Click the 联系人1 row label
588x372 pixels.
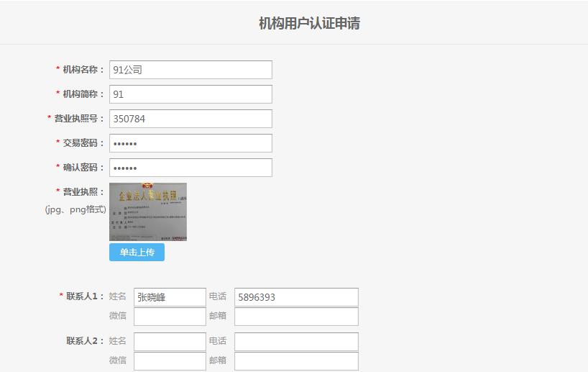point(85,296)
